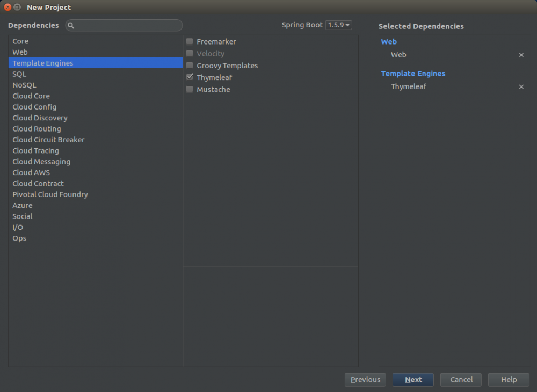The height and width of the screenshot is (392, 537).
Task: Focus the dependencies search field
Action: 129,26
